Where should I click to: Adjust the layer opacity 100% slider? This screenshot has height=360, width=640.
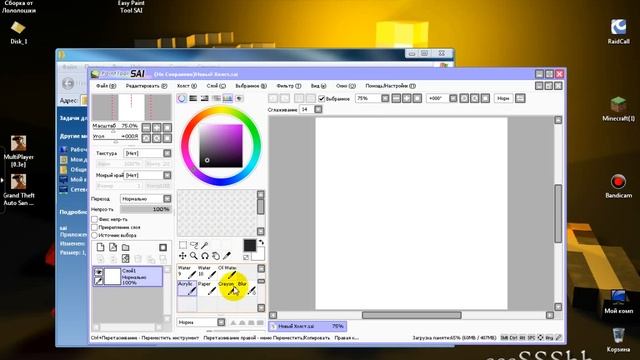(145, 209)
